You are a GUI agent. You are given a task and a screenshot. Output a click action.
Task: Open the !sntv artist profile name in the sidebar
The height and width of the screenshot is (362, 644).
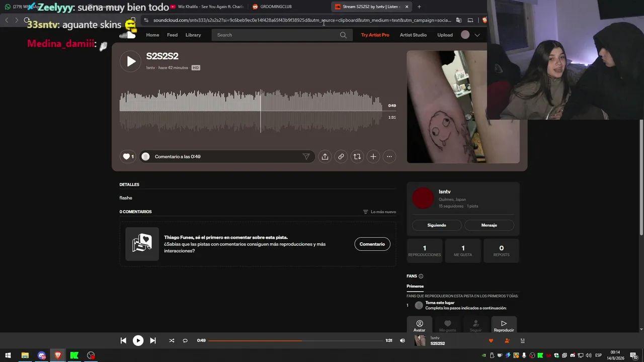pyautogui.click(x=444, y=192)
